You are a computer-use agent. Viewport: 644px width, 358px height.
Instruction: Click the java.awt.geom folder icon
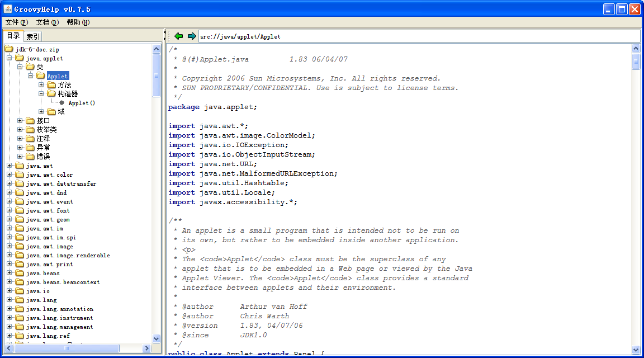pyautogui.click(x=20, y=219)
